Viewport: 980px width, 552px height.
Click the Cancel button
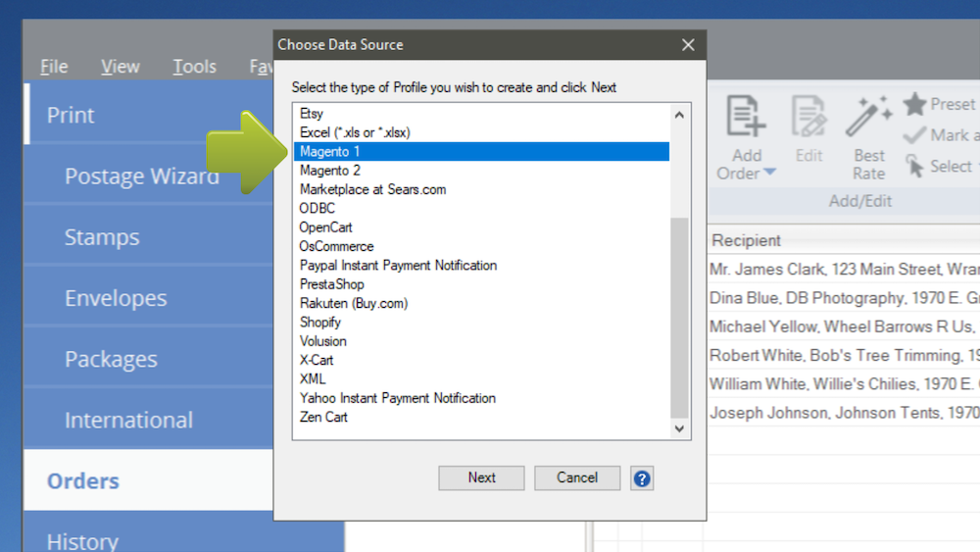[577, 477]
